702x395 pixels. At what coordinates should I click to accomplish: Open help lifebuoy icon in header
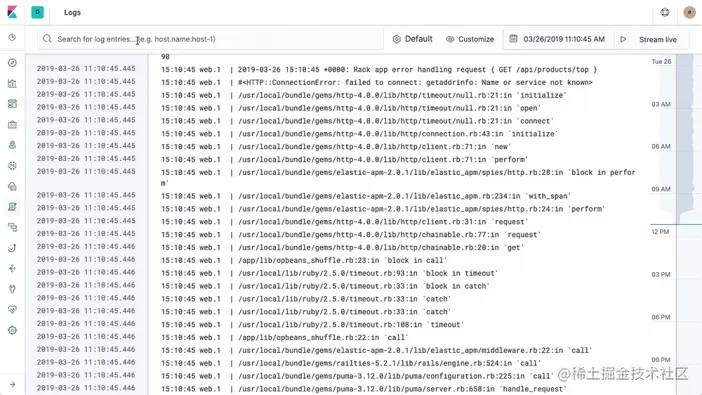click(665, 13)
